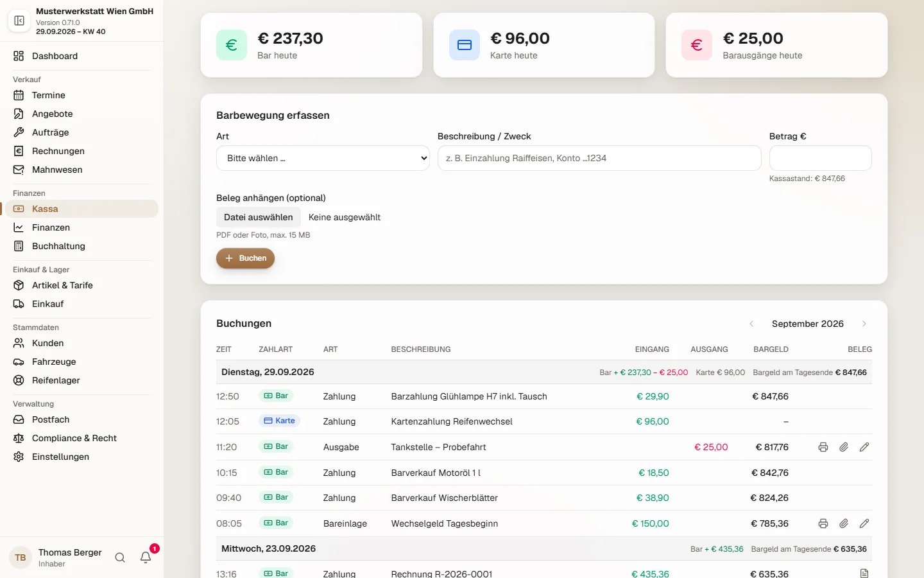Image resolution: width=924 pixels, height=578 pixels.
Task: Click the ZAHLART column header
Action: [x=276, y=349]
